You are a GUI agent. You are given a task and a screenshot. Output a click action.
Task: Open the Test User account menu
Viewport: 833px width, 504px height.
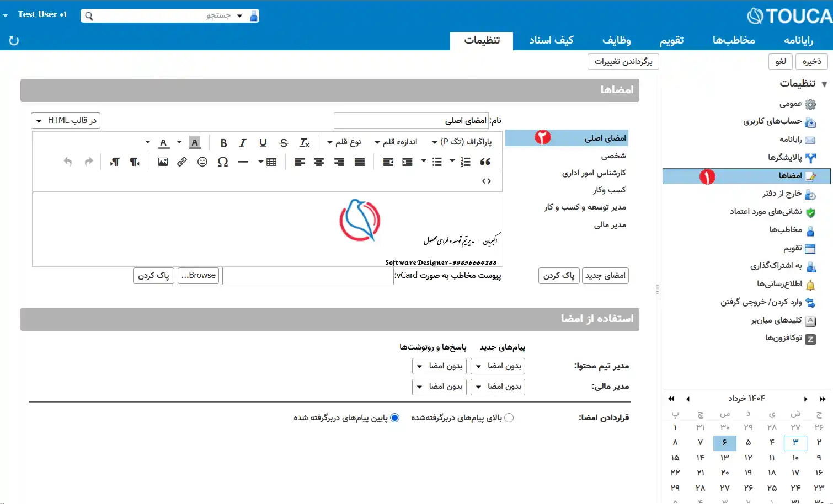[x=36, y=14]
